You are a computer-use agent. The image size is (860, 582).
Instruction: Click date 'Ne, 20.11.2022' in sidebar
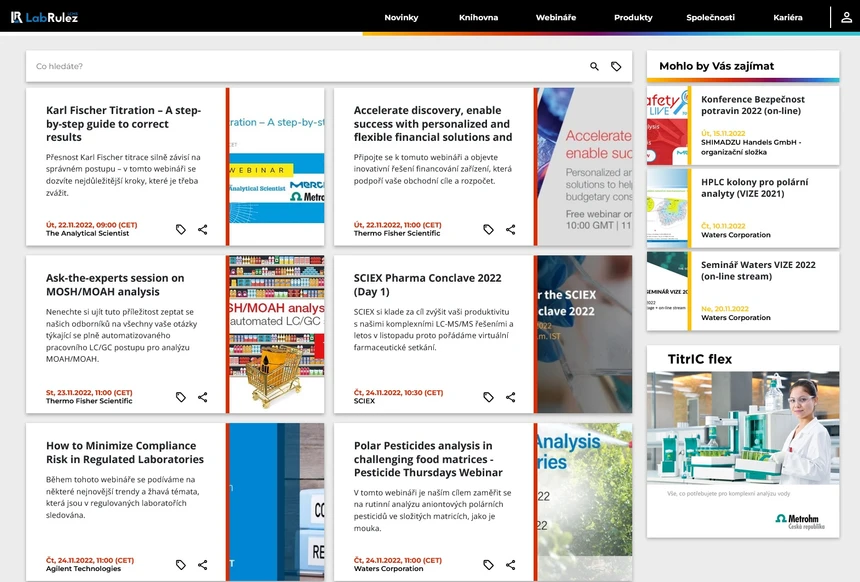coord(725,309)
